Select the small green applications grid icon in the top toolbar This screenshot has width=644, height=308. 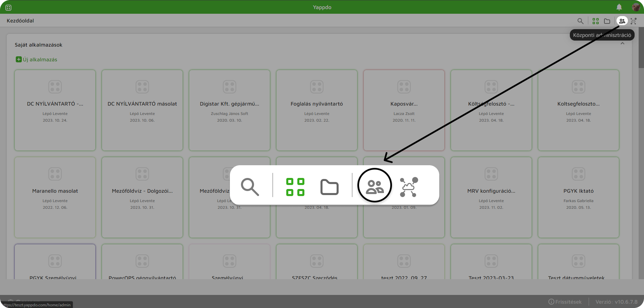pos(596,21)
